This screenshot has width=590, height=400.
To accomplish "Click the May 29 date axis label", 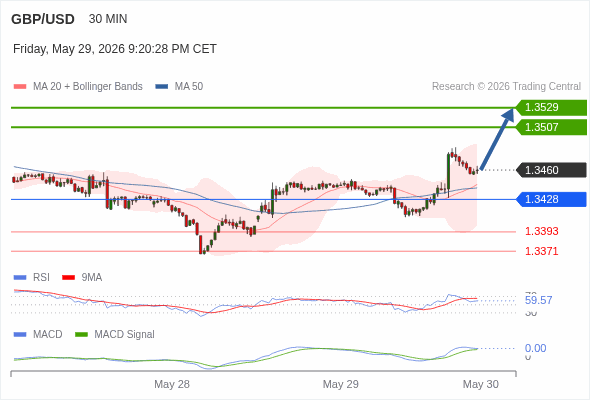I will [341, 384].
